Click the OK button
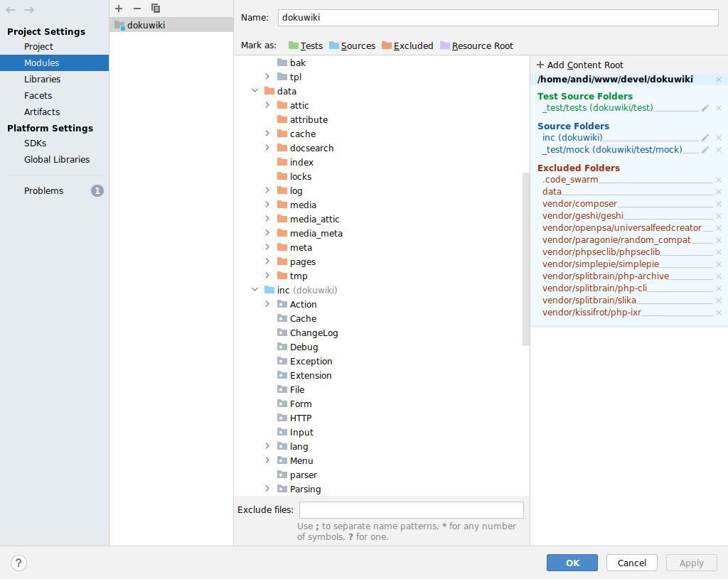The image size is (728, 579). tap(572, 563)
